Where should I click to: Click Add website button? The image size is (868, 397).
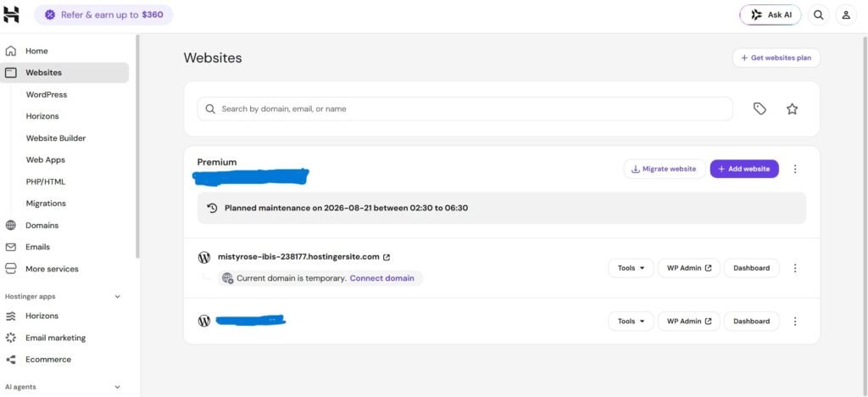[x=744, y=169]
